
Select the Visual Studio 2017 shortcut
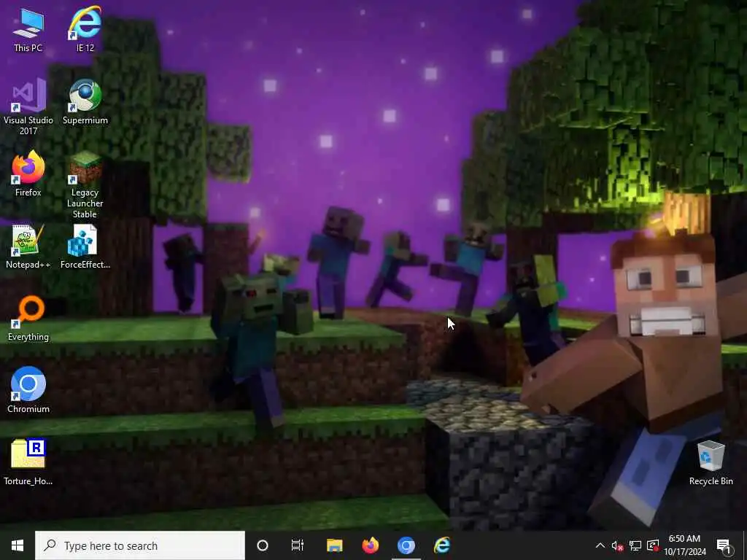click(28, 106)
